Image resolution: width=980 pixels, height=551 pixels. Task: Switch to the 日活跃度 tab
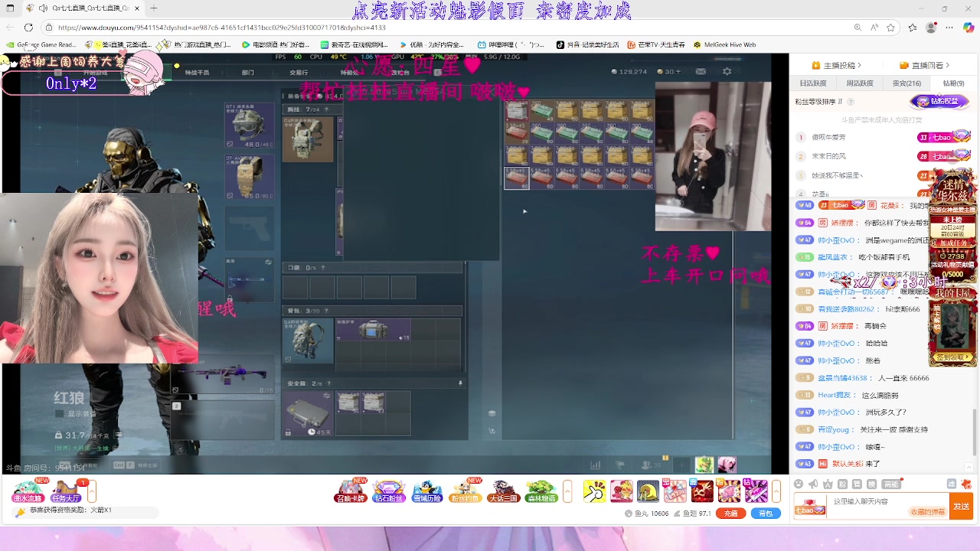[813, 83]
